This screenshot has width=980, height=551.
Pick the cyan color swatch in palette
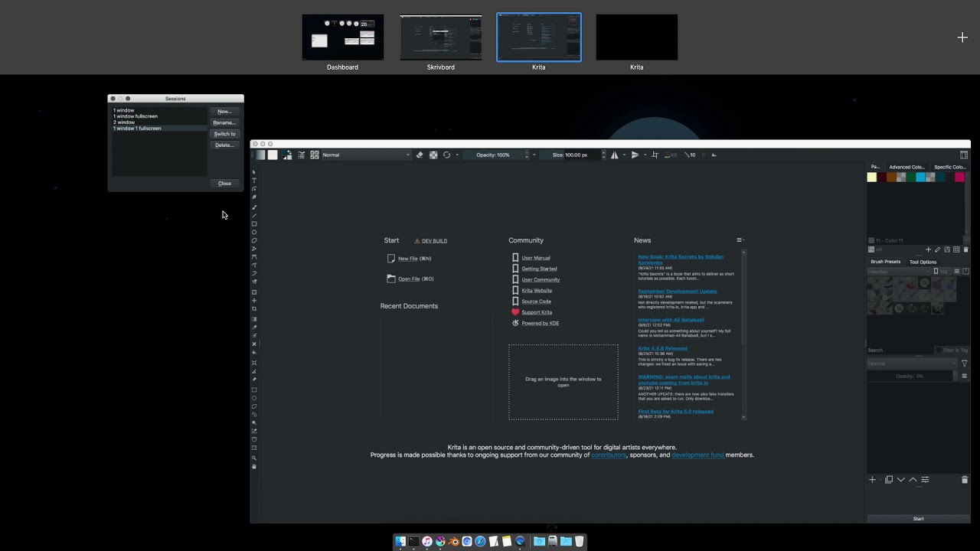coord(920,178)
